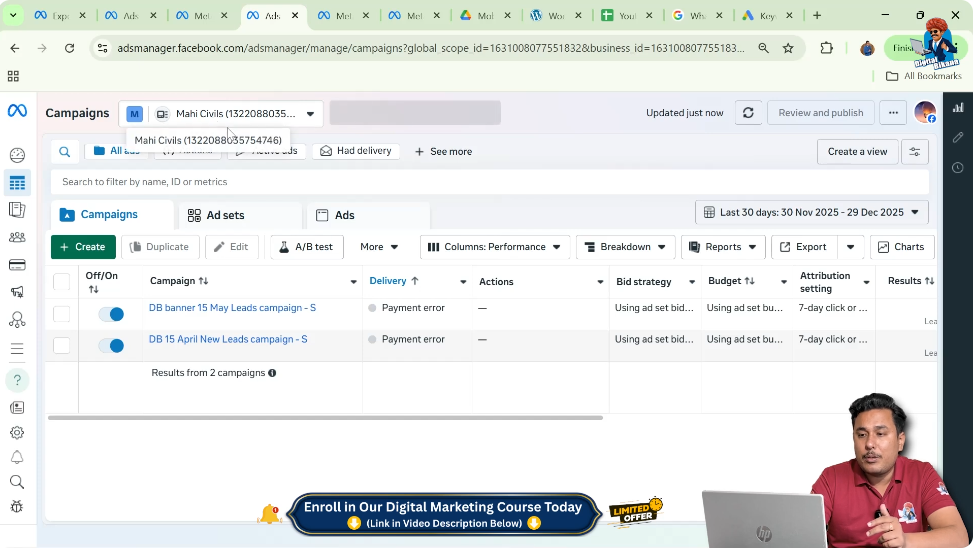Click See more filters button
Viewport: 974px width, 551px height.
tap(444, 152)
